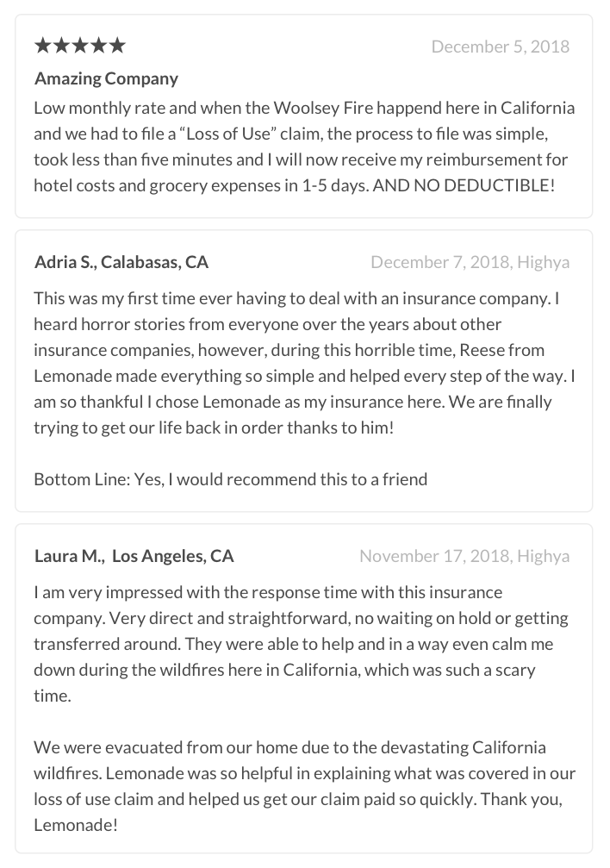This screenshot has width=610, height=868.
Task: Click reviewer name Laura M., Los Angeles, CA
Action: 134,556
